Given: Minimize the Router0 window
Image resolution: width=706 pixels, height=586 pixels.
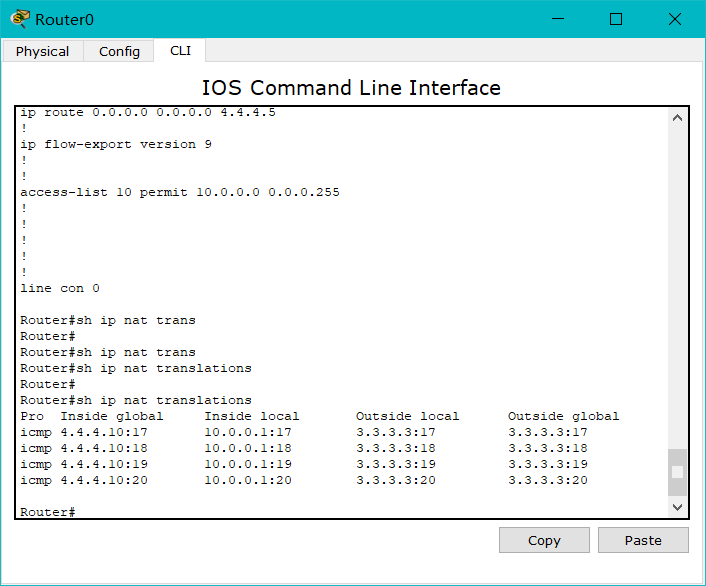Looking at the screenshot, I should point(558,19).
